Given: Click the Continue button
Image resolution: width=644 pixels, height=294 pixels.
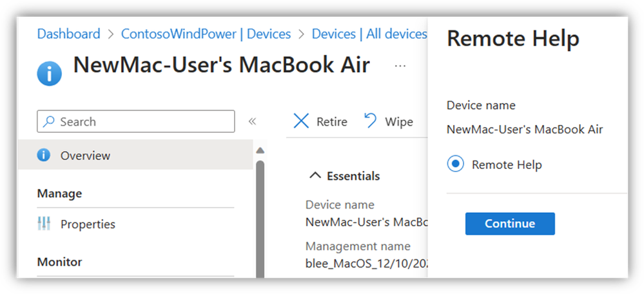Looking at the screenshot, I should [x=510, y=224].
